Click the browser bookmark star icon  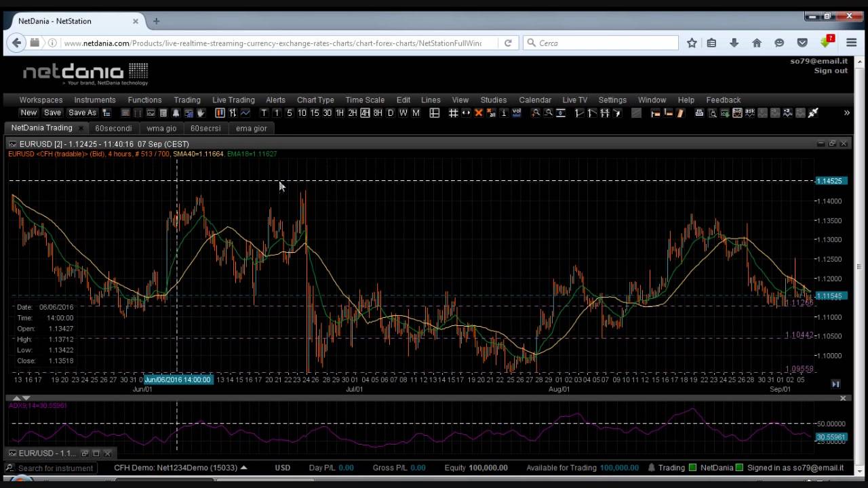pyautogui.click(x=692, y=43)
